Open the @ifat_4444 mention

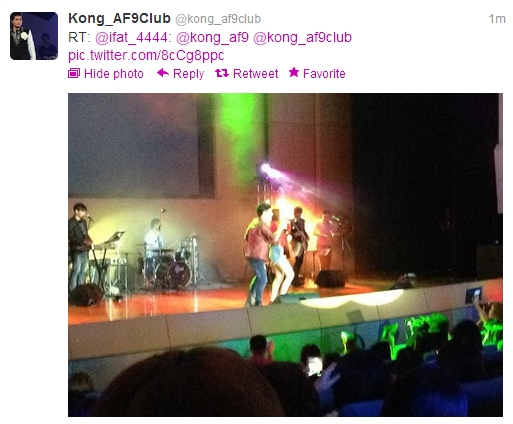tap(133, 38)
